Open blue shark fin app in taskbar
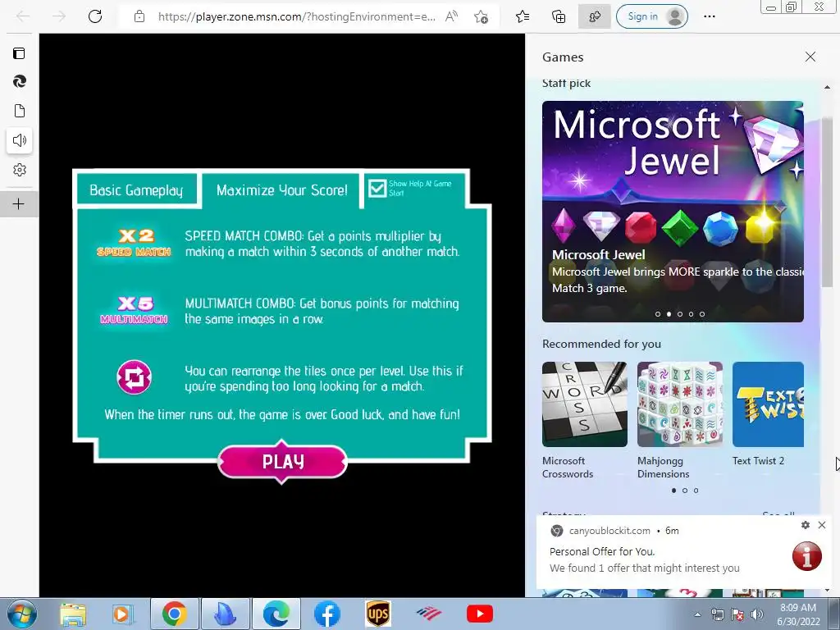The height and width of the screenshot is (630, 840). [226, 614]
